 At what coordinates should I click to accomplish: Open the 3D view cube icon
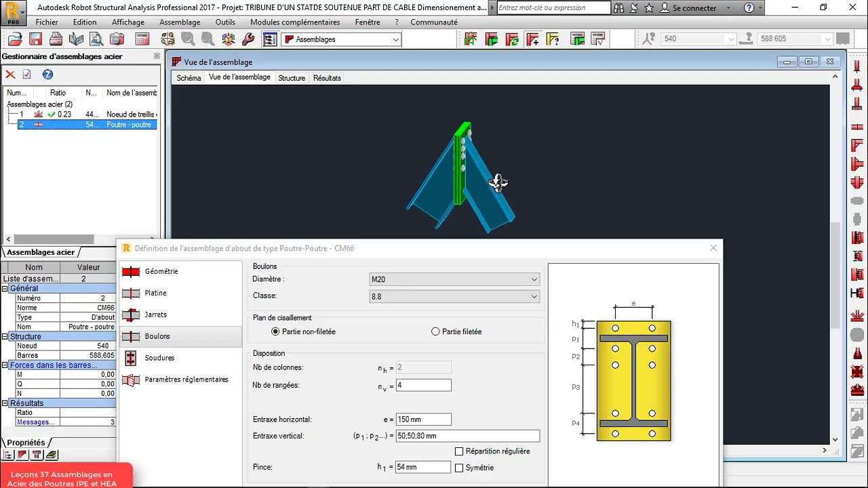click(228, 39)
